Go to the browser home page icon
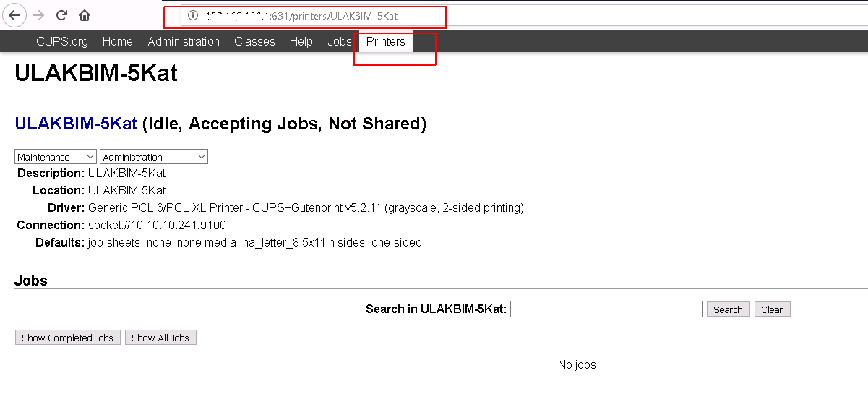The image size is (868, 415). click(x=85, y=15)
